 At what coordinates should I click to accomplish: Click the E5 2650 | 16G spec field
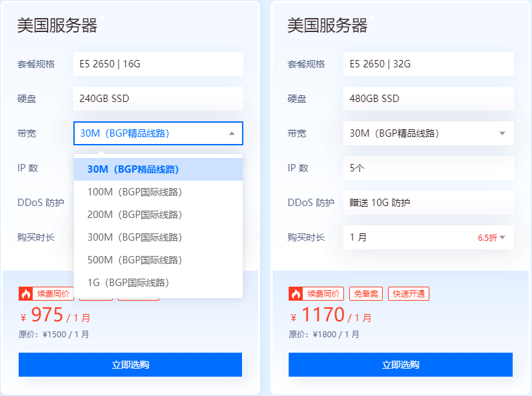coord(158,64)
